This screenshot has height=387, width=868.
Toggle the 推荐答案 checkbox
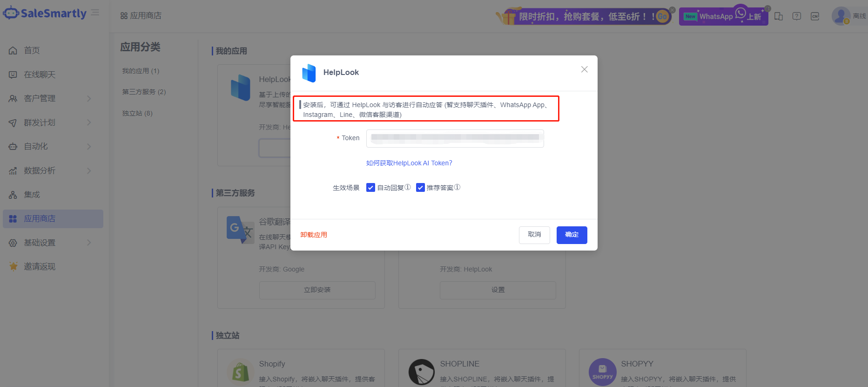pos(421,188)
